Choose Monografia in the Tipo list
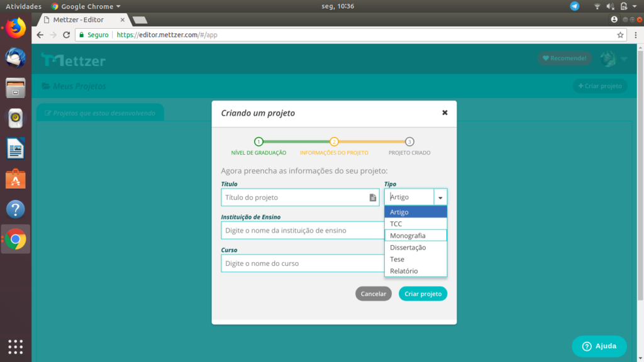This screenshot has width=644, height=362. coord(416,236)
